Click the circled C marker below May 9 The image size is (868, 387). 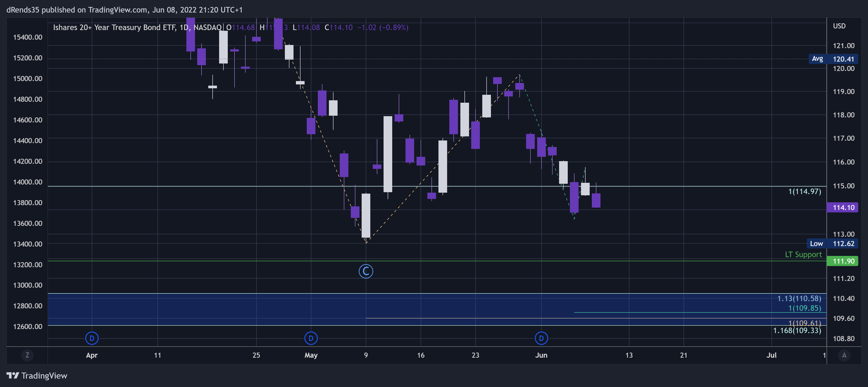[366, 271]
